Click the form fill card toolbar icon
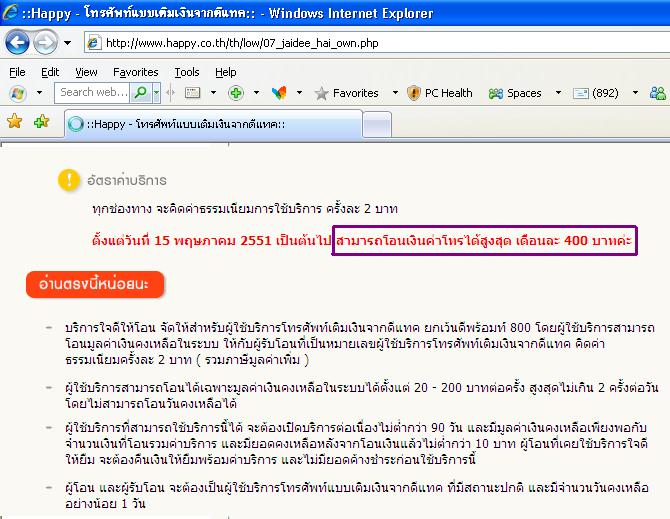670x519 pixels. pyautogui.click(x=192, y=93)
